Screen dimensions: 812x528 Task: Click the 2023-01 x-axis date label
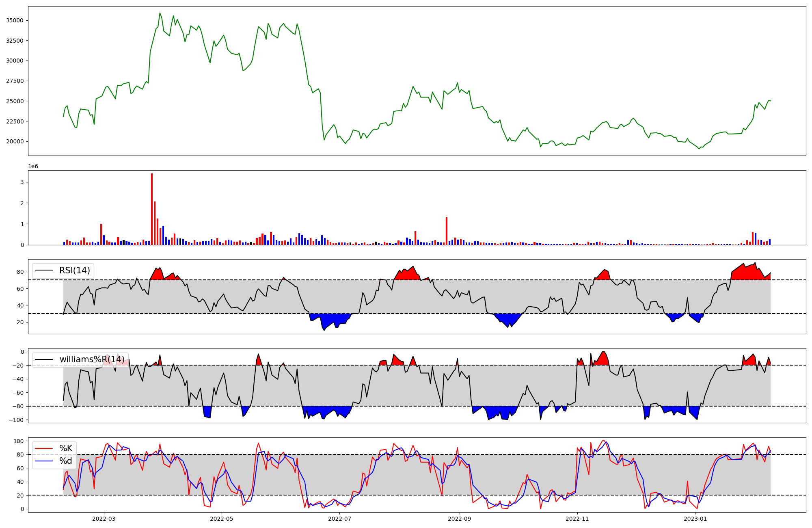pos(695,519)
